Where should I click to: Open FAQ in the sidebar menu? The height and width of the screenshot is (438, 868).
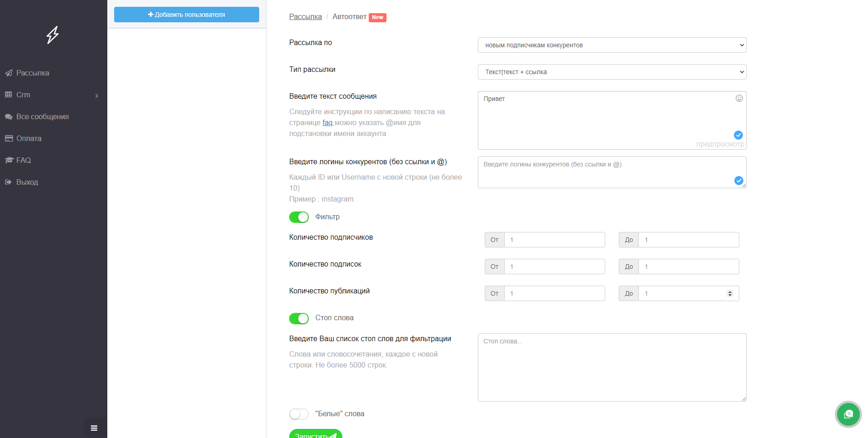(24, 160)
